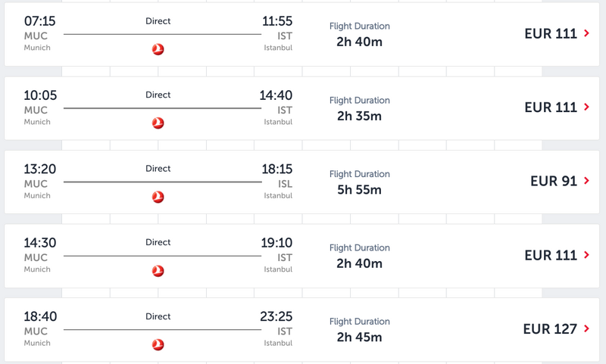The width and height of the screenshot is (606, 364).
Task: Select the EUR 111 price for 10:05 flight
Action: [551, 107]
